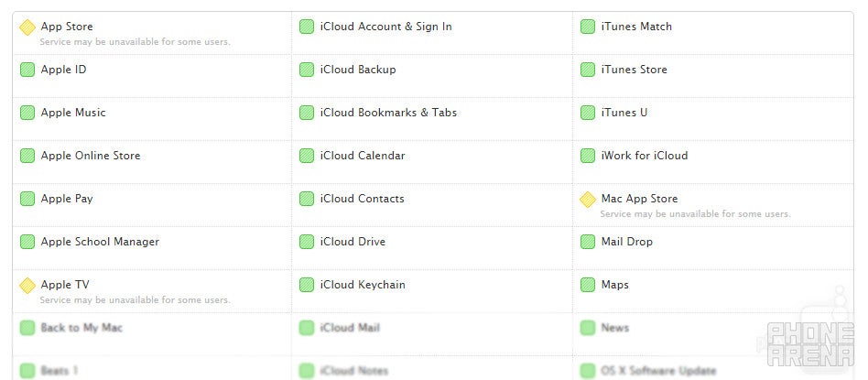868x380 pixels.
Task: Click the yellow App Store status icon
Action: [x=27, y=27]
